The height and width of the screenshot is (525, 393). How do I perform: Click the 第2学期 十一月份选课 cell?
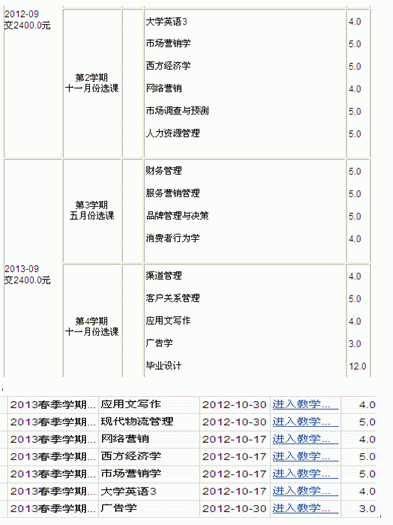point(92,83)
